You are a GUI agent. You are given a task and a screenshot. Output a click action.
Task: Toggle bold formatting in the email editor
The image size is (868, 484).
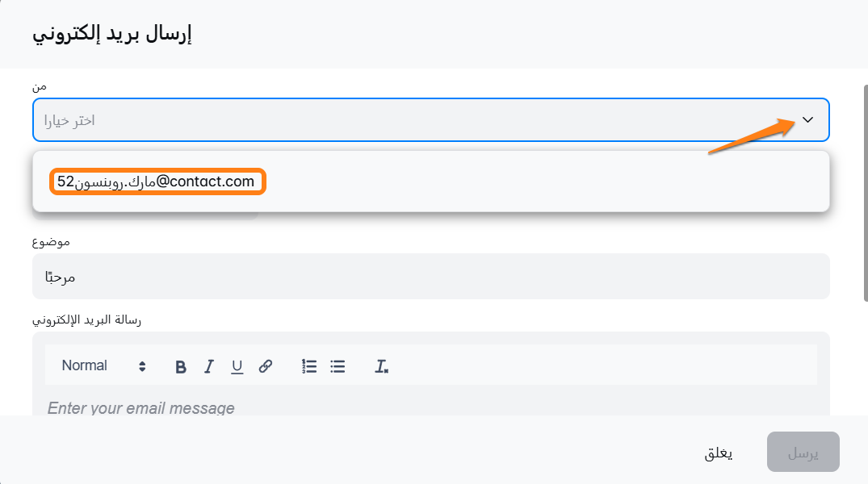point(181,366)
